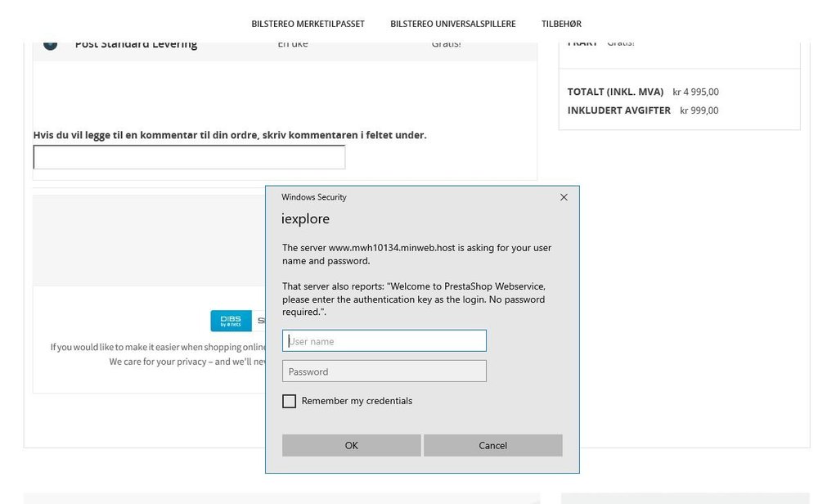818x504 pixels.
Task: Cancel the server authentication prompt
Action: click(x=492, y=445)
